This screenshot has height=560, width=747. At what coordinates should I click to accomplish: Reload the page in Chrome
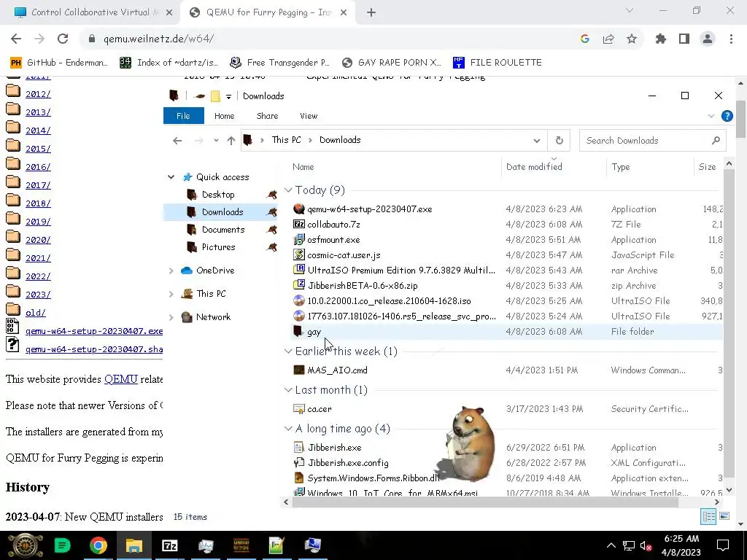pyautogui.click(x=63, y=39)
